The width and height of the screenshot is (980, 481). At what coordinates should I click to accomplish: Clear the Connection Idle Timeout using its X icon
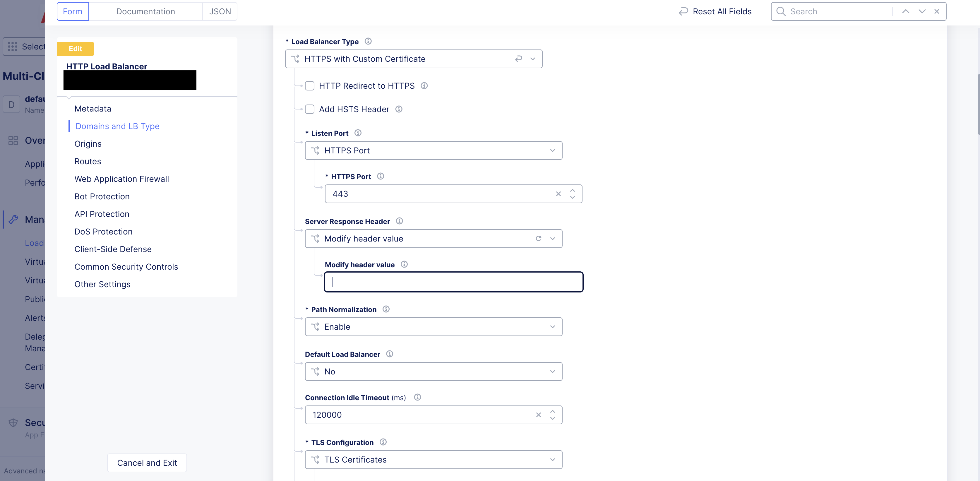tap(539, 415)
